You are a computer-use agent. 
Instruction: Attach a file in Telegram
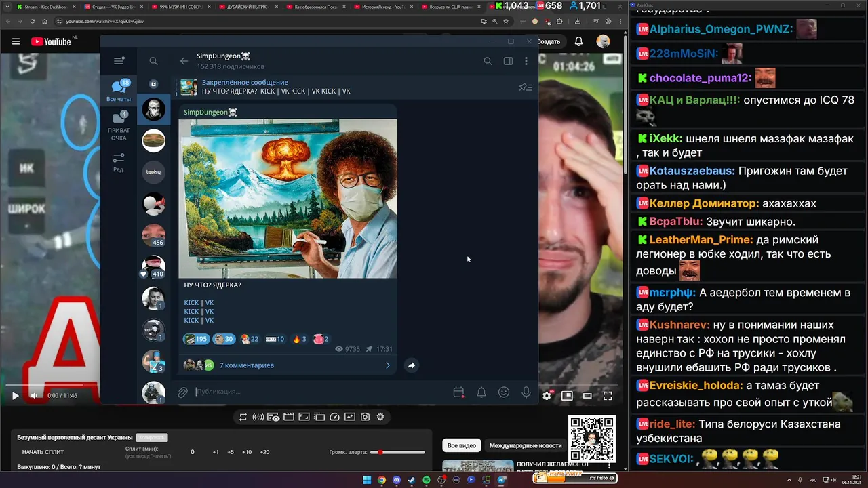click(182, 392)
